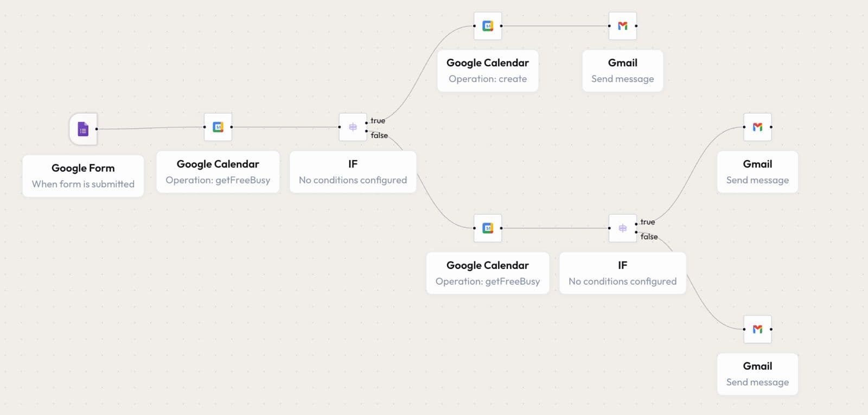Click the second IF node's false output
The image size is (868, 415).
(636, 232)
